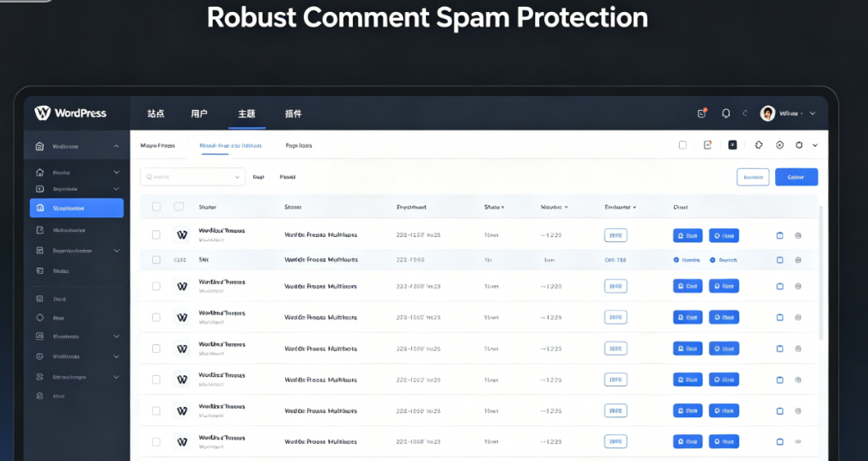Tick the select-all checkbox in the table header
868x461 pixels.
[x=156, y=207]
